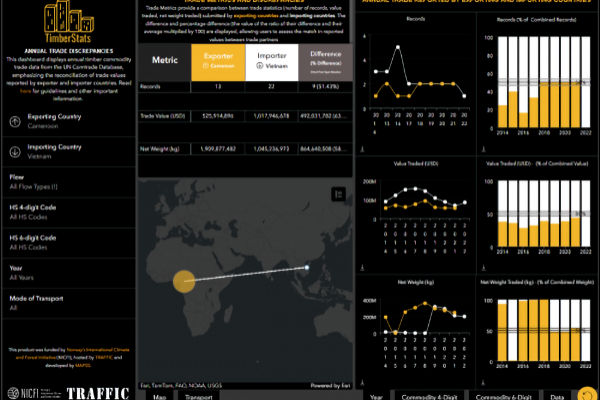Viewport: 600px width, 400px height.
Task: Click the orange reset button in corner
Action: (587, 394)
